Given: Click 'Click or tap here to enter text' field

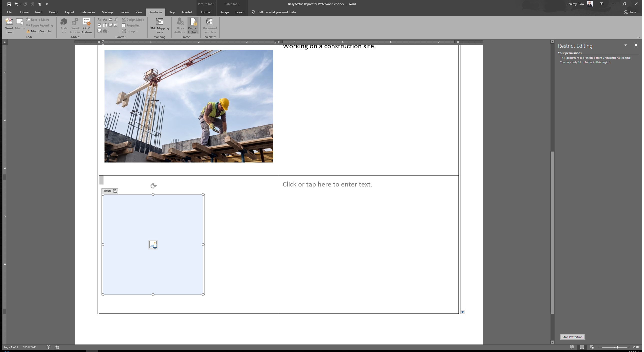Looking at the screenshot, I should (x=327, y=184).
